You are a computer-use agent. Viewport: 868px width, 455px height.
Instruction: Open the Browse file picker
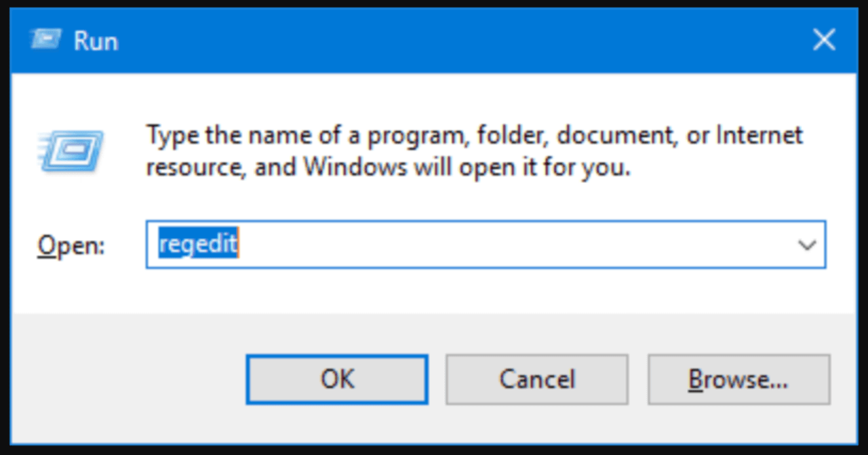(x=738, y=379)
